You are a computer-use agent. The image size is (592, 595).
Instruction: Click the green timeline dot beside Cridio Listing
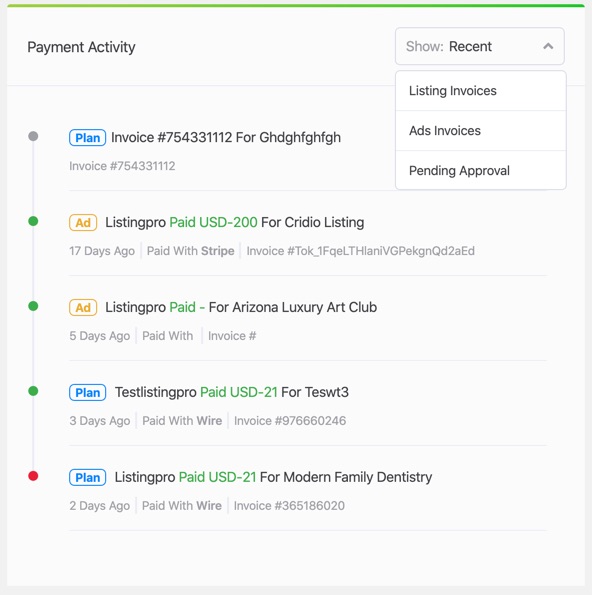[x=33, y=221]
